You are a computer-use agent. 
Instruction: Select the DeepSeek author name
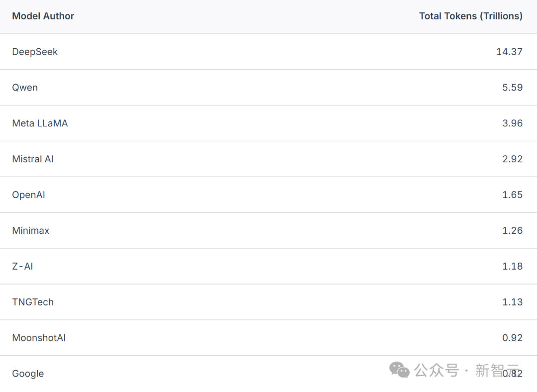click(x=35, y=52)
